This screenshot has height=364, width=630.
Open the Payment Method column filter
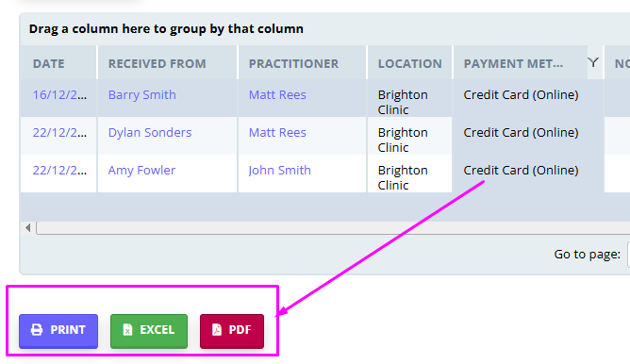pos(593,62)
